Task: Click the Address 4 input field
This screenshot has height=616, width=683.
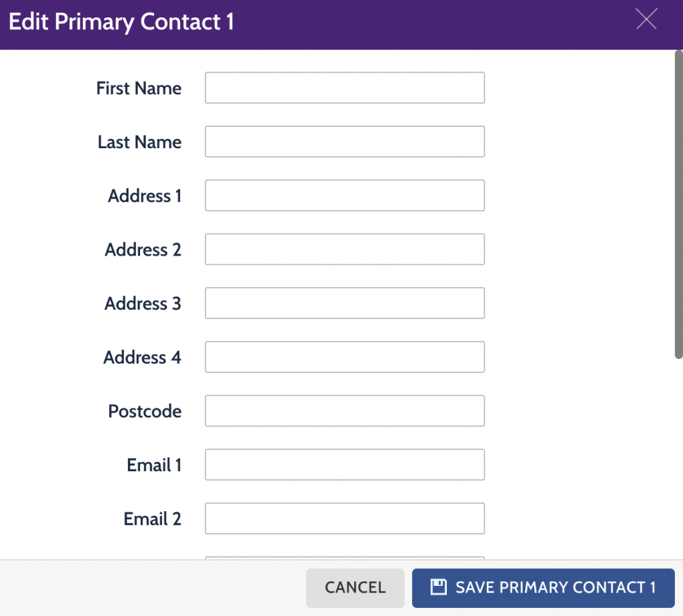Action: (345, 357)
